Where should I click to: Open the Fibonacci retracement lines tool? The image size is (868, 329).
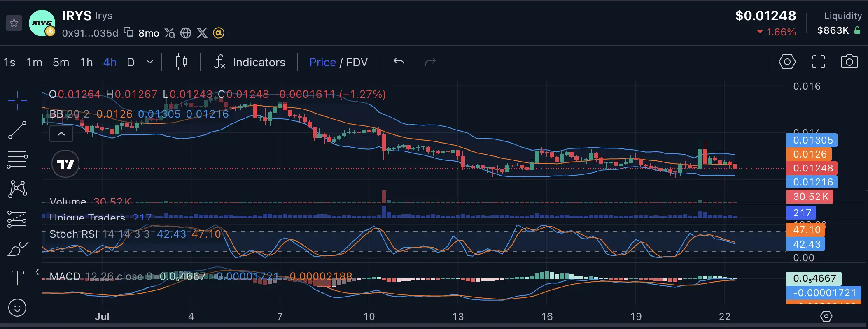tap(17, 160)
